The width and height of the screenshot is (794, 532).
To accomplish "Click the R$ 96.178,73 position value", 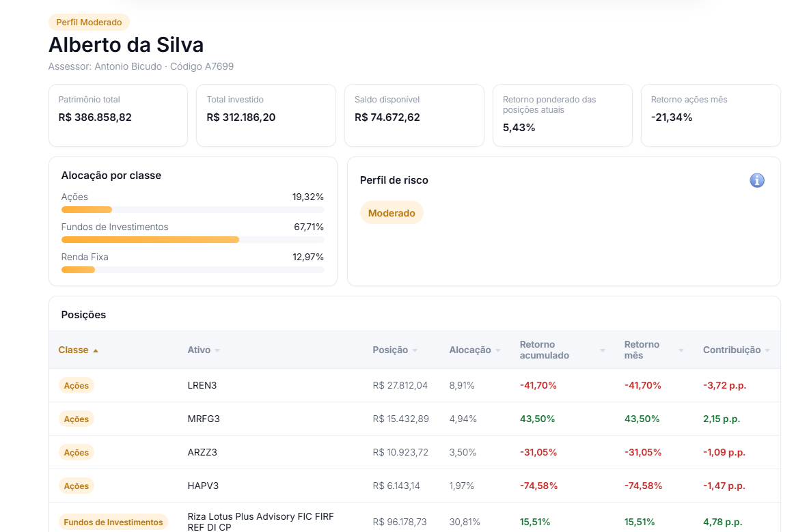I will tap(400, 522).
